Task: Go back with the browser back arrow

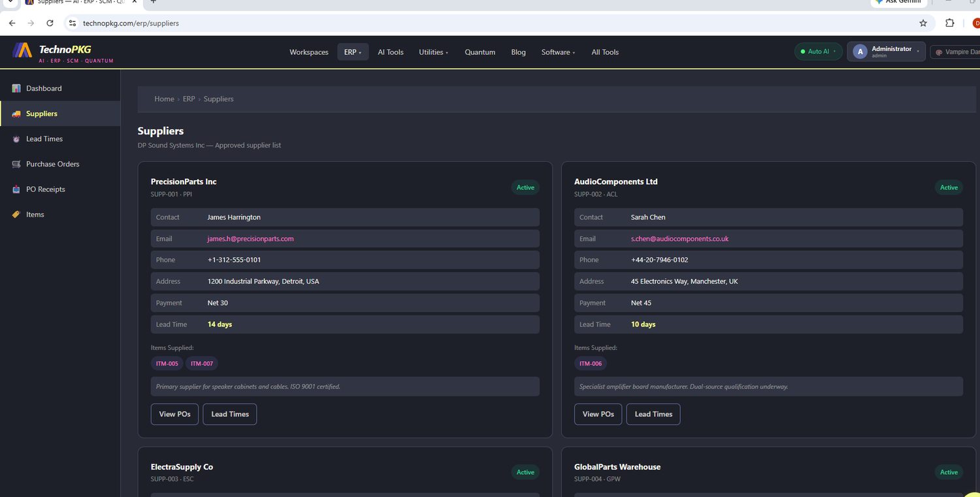Action: pyautogui.click(x=12, y=23)
